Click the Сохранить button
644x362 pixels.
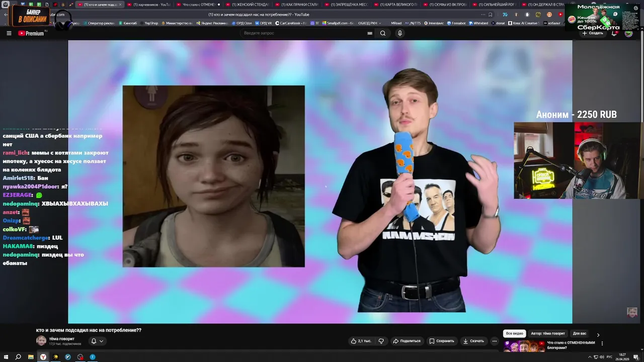442,341
